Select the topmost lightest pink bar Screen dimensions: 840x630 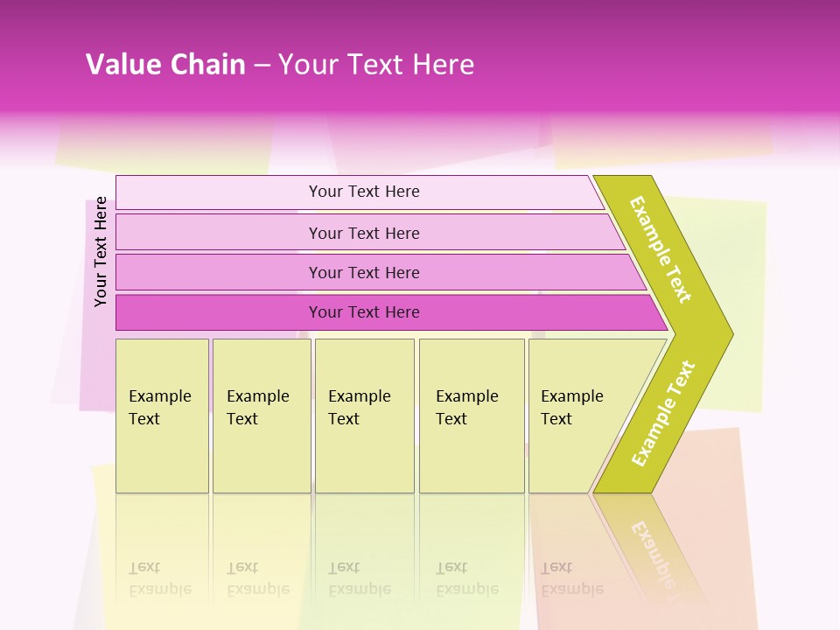click(363, 192)
